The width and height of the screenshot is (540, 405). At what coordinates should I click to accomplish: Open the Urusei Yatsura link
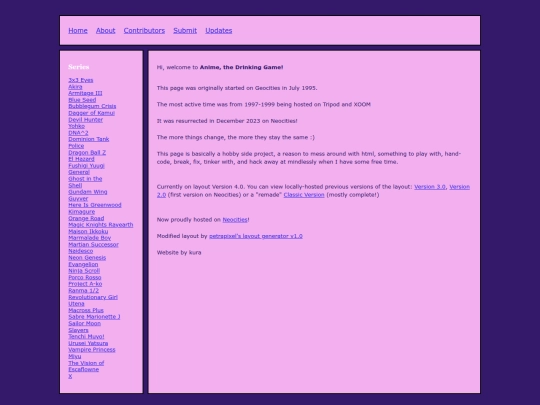tap(88, 343)
